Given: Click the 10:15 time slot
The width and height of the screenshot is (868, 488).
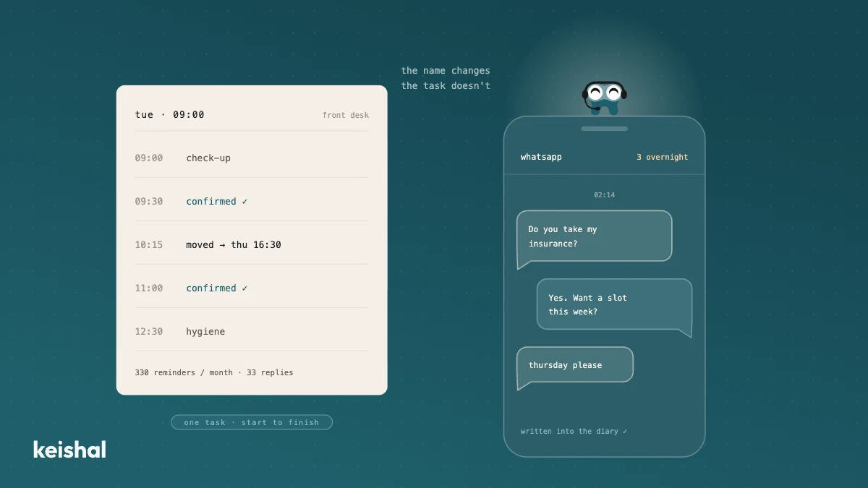Looking at the screenshot, I should [x=149, y=244].
